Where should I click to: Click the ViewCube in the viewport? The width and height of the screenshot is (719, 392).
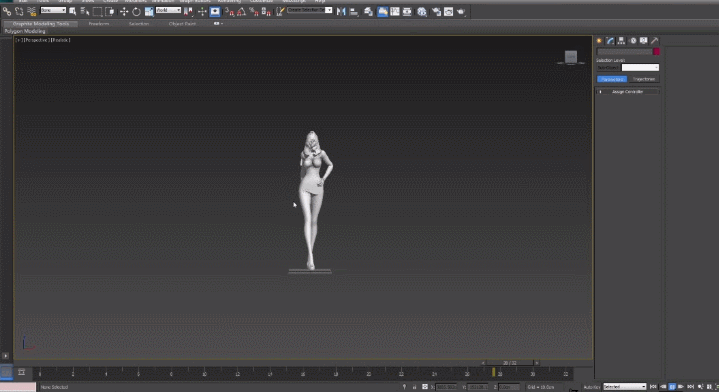point(571,57)
